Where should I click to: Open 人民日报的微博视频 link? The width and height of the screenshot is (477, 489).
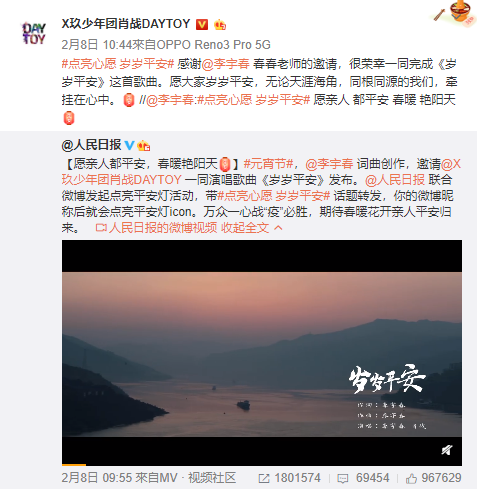[x=156, y=228]
